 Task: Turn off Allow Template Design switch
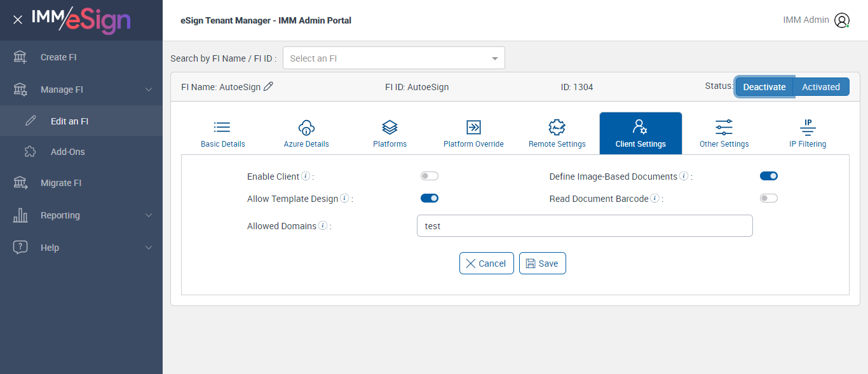[x=430, y=198]
